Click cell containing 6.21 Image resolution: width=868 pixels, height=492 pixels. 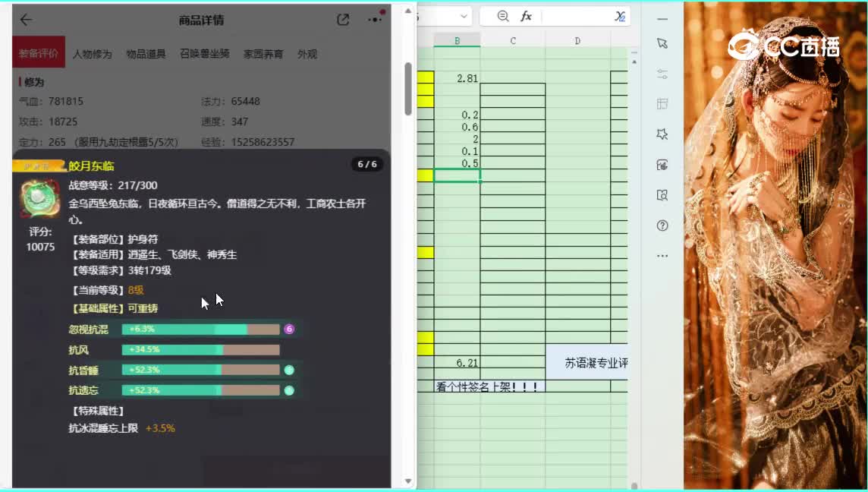coord(457,363)
